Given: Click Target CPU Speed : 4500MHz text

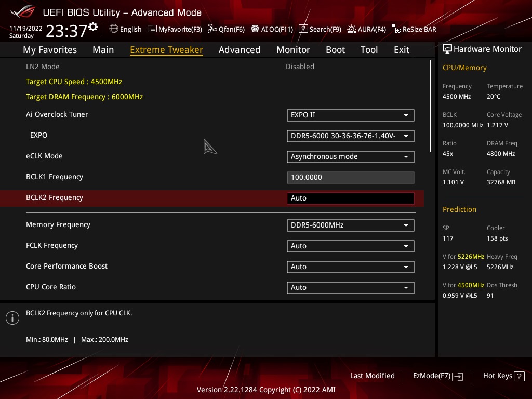Looking at the screenshot, I should click(74, 82).
